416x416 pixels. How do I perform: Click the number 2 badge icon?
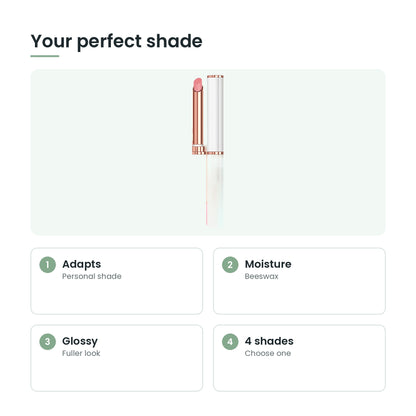coord(230,265)
